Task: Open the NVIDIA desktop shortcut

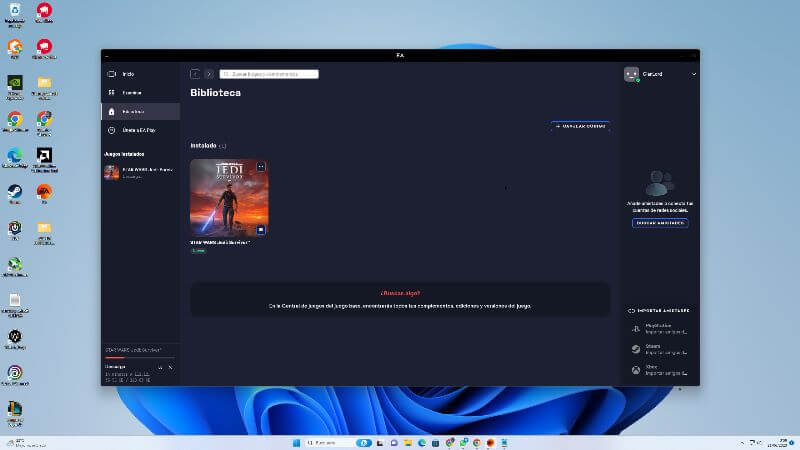Action: (x=15, y=87)
